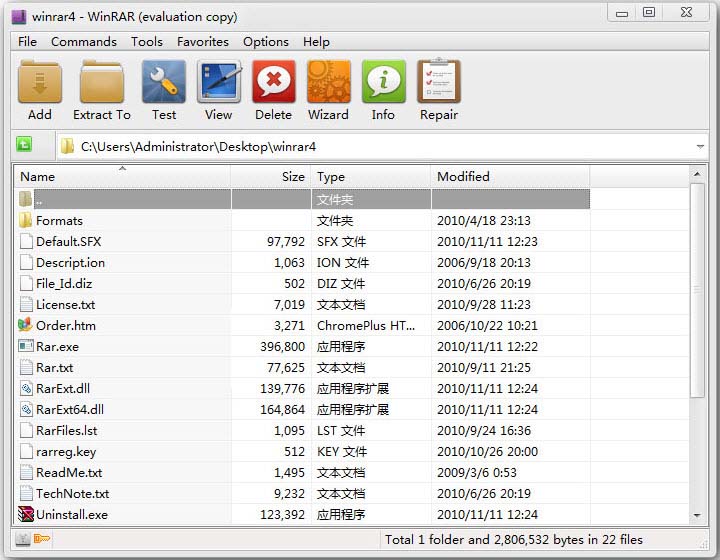The image size is (720, 560).
Task: Click the key icon in status bar
Action: tap(42, 540)
